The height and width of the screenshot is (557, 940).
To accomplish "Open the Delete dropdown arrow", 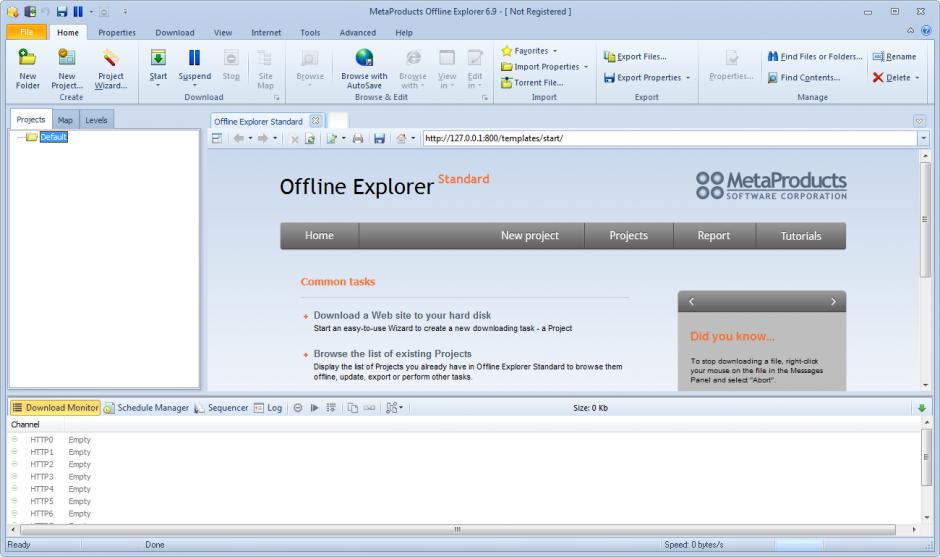I will 917,78.
